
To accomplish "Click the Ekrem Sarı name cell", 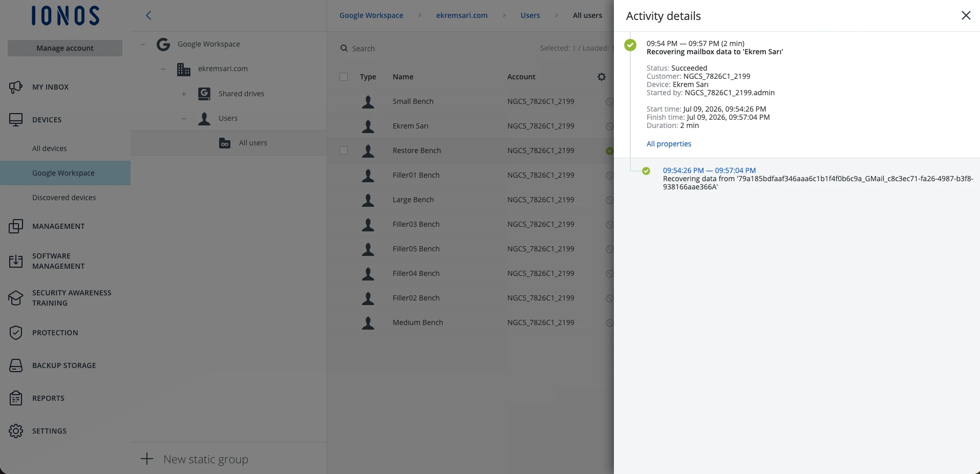I will coord(411,126).
